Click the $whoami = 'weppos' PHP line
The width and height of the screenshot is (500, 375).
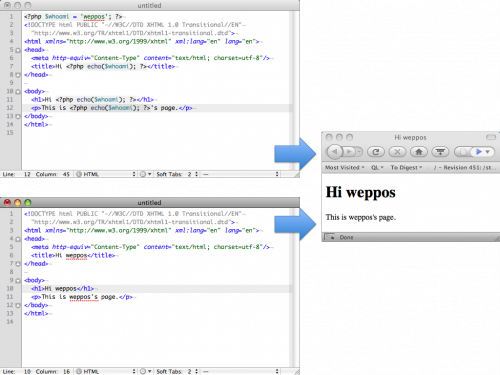[x=73, y=17]
